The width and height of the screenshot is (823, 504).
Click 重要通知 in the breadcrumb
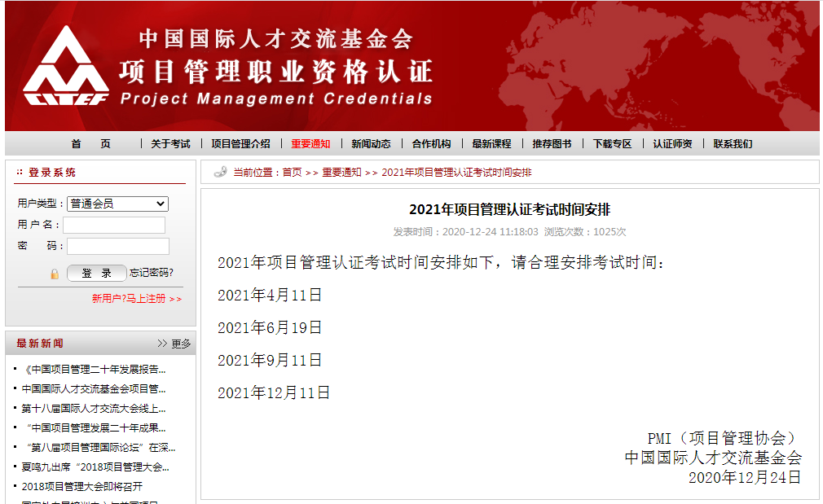341,173
